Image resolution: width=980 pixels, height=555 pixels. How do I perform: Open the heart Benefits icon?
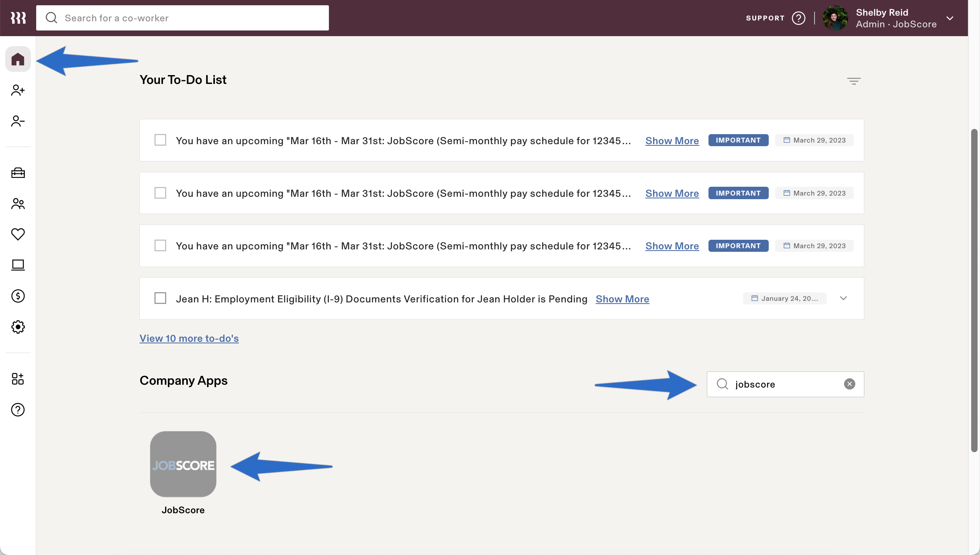(x=18, y=234)
